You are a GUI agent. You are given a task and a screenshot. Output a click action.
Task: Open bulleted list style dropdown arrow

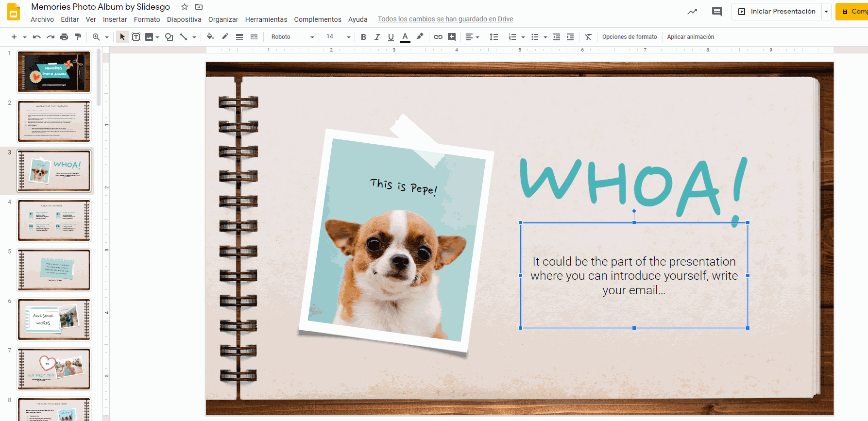[545, 37]
